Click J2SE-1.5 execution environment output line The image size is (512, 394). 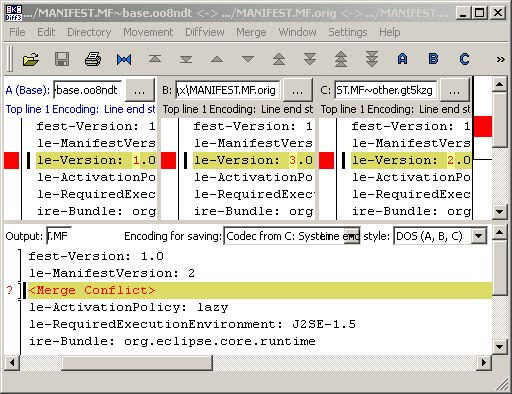click(192, 324)
